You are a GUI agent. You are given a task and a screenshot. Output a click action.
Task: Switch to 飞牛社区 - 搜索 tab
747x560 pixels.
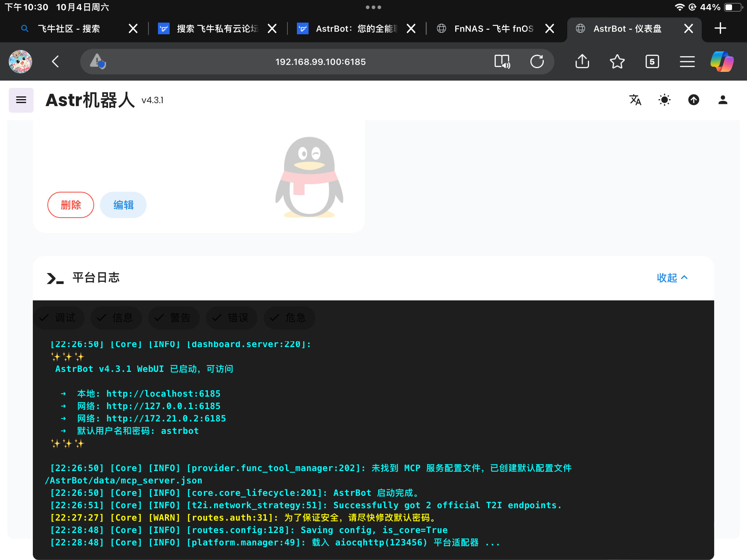(x=69, y=29)
